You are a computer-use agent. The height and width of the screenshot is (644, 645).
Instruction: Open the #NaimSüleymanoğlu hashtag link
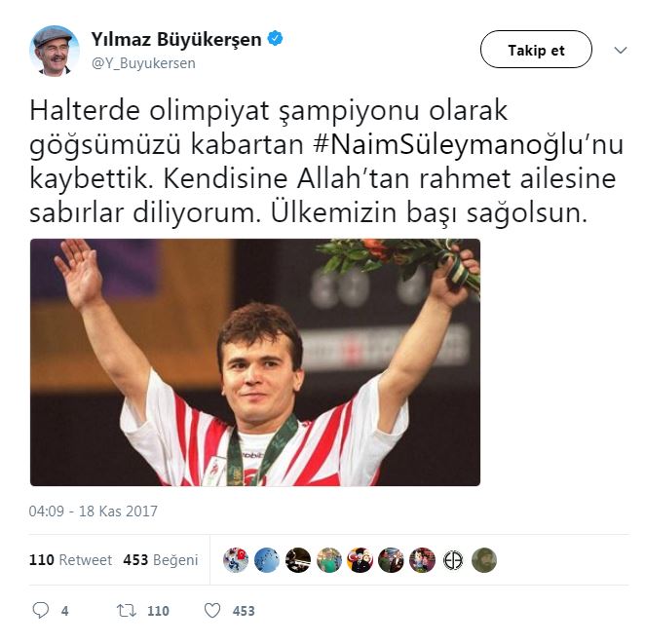(x=447, y=145)
